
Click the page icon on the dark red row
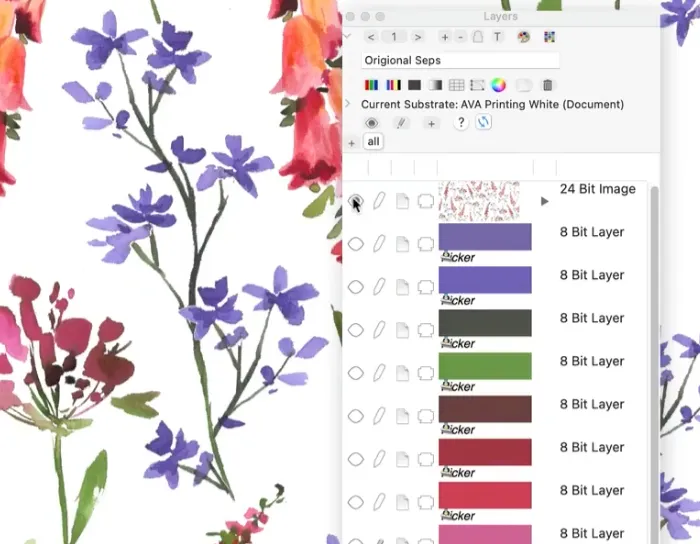(x=402, y=459)
